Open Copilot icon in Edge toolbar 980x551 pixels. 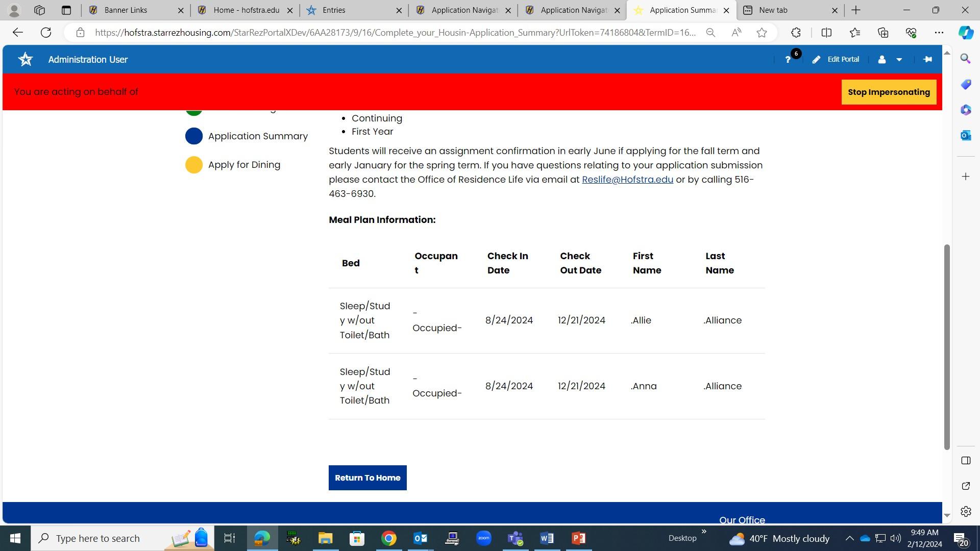[965, 33]
